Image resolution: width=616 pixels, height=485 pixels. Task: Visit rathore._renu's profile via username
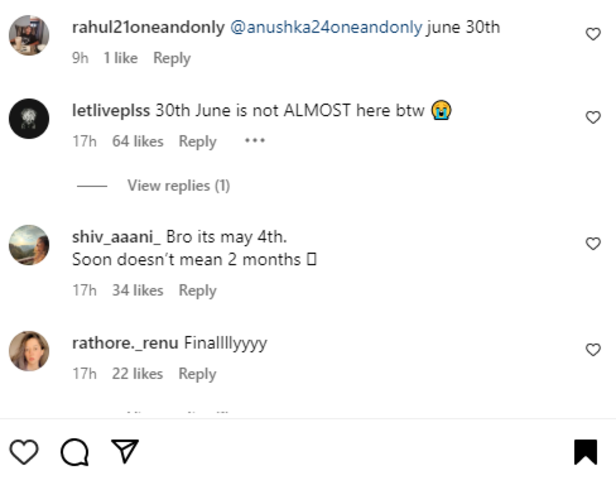(x=126, y=343)
